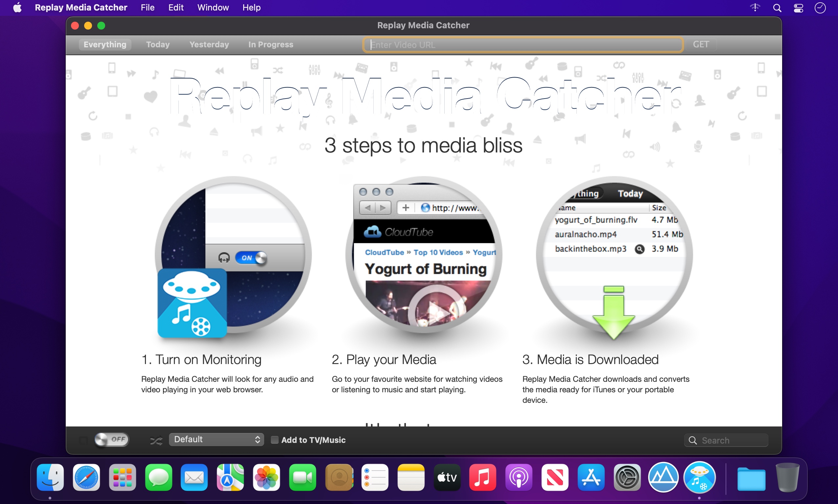Maximize the window with green button

(101, 26)
